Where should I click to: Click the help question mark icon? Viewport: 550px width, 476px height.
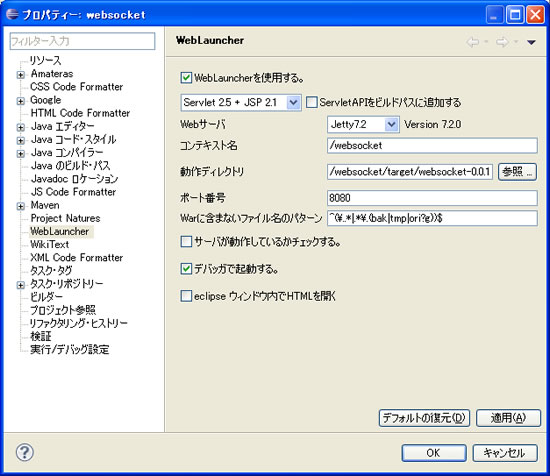(25, 452)
